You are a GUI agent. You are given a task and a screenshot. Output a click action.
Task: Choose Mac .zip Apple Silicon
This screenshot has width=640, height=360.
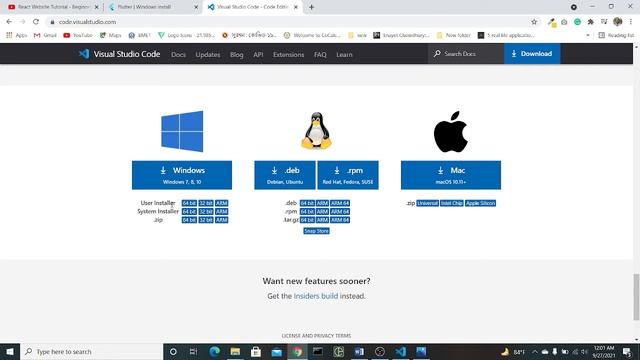(x=480, y=203)
